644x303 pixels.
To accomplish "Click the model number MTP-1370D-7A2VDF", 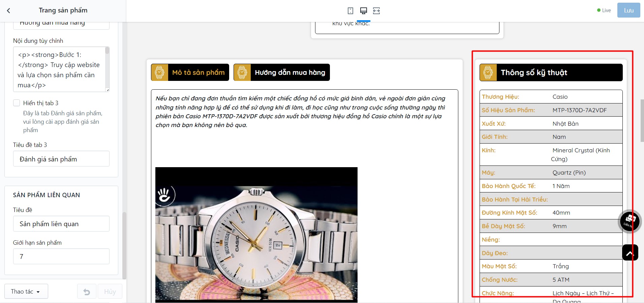I will pyautogui.click(x=579, y=110).
